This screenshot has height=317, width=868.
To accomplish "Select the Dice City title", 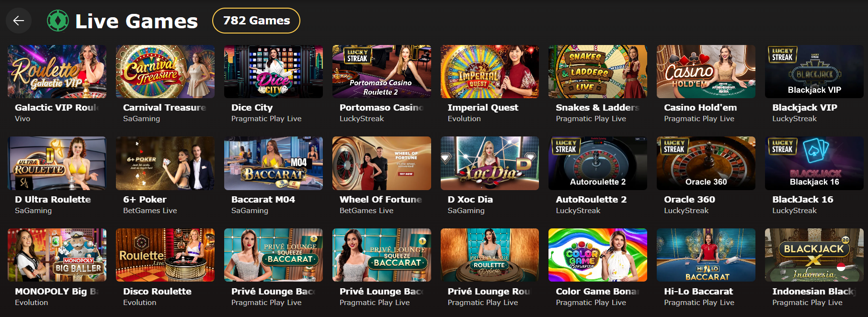I will tap(252, 108).
